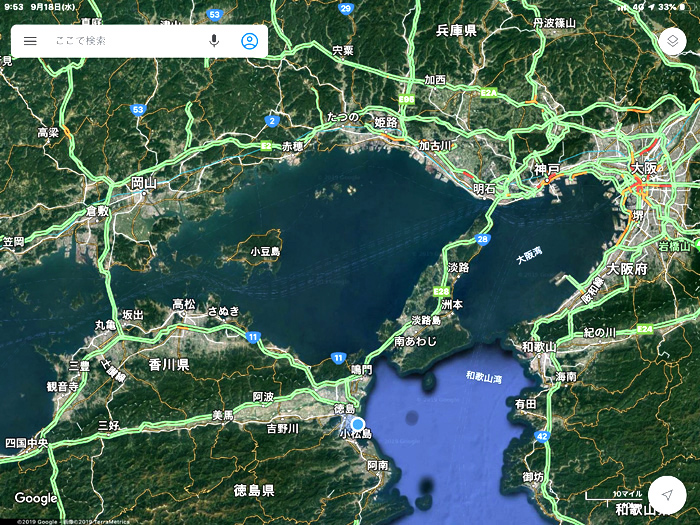The height and width of the screenshot is (525, 700).
Task: Tap the 岡山 city label
Action: (x=144, y=183)
